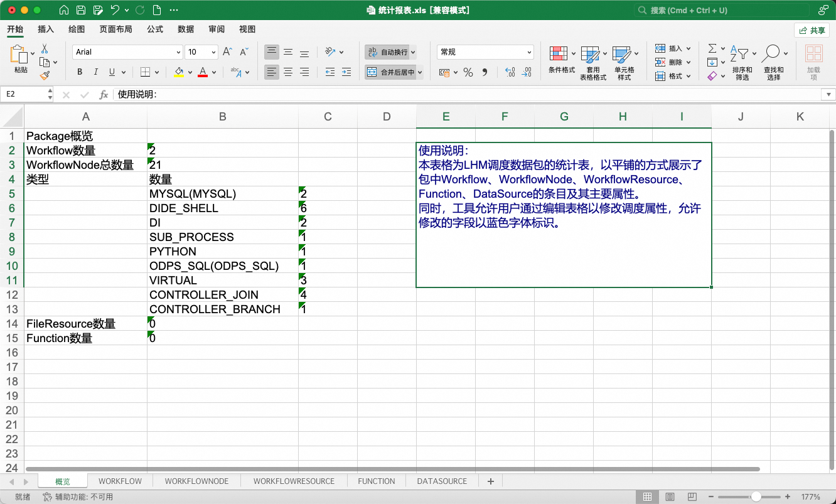Open 套用表格格式 table format gallery
The height and width of the screenshot is (504, 836).
pyautogui.click(x=592, y=63)
